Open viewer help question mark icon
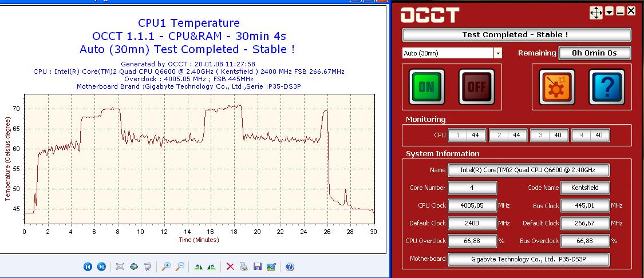 (x=289, y=267)
